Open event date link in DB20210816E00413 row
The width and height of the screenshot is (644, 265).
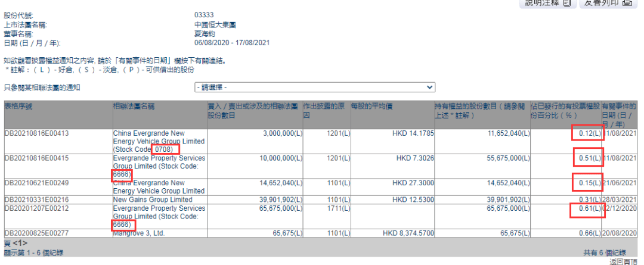(620, 133)
